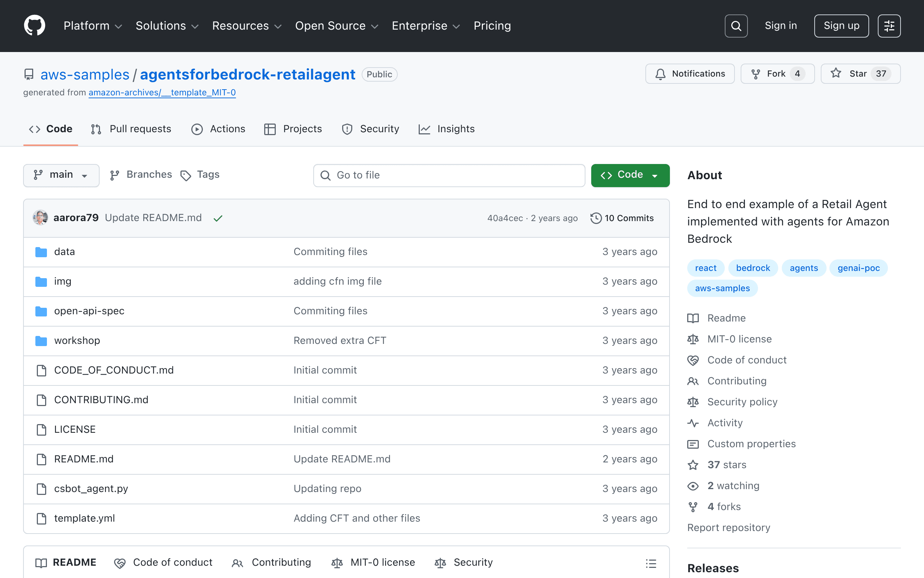The image size is (924, 578).
Task: Open the template.yml file
Action: tap(84, 518)
